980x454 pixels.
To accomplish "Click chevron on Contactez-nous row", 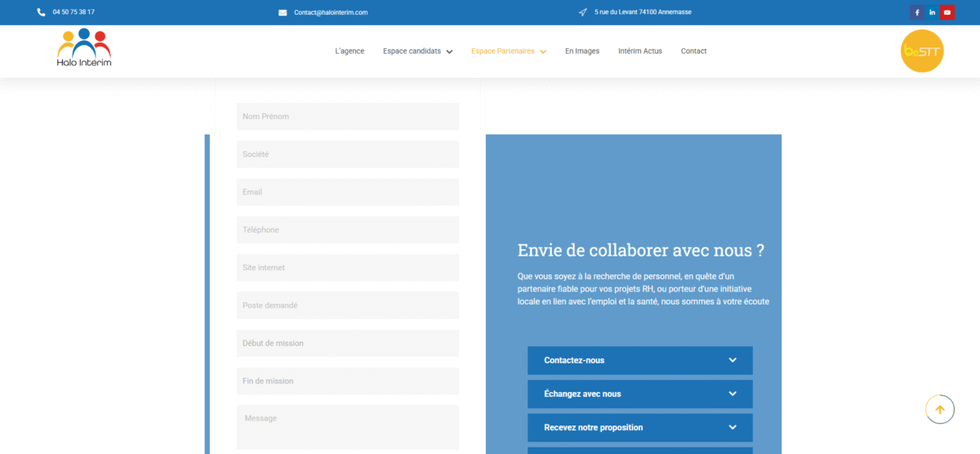I will tap(733, 360).
